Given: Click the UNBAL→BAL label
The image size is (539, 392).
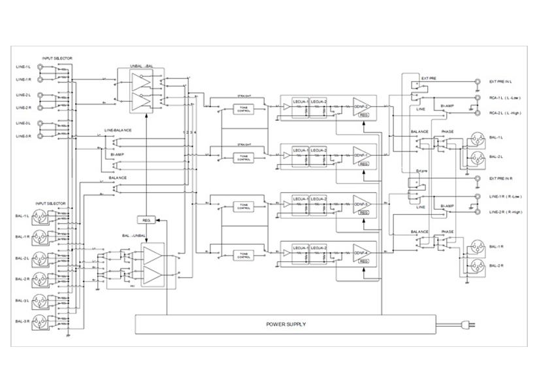Looking at the screenshot, I should pyautogui.click(x=141, y=66).
